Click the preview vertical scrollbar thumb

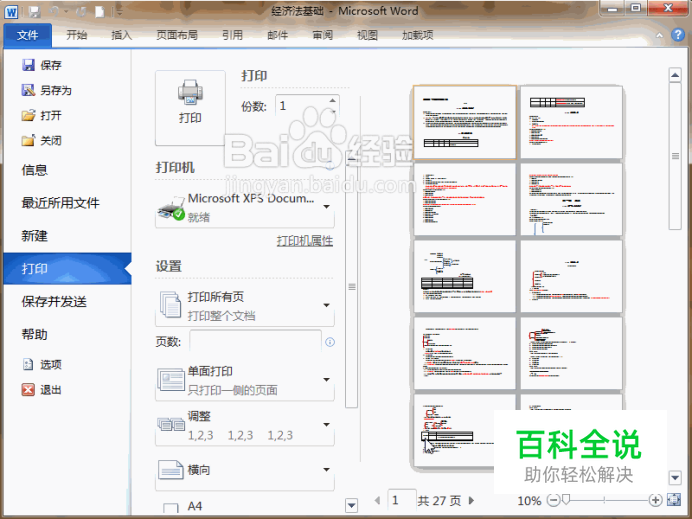tap(675, 156)
